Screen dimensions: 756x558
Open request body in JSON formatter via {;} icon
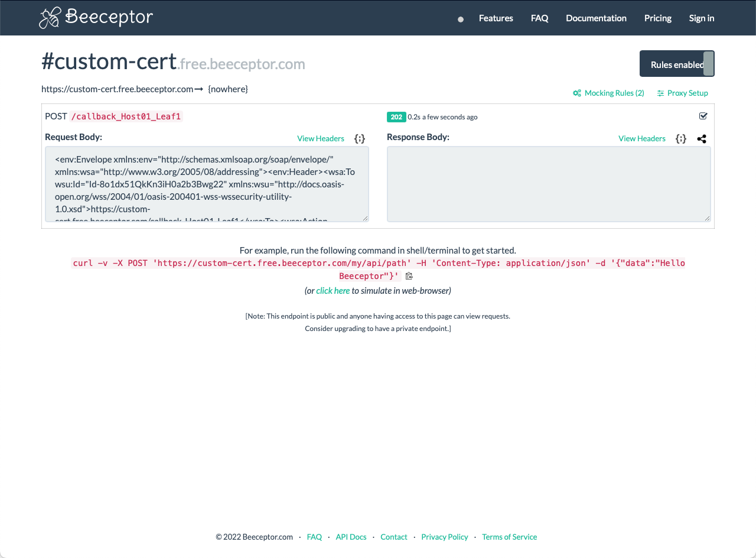[x=359, y=138]
